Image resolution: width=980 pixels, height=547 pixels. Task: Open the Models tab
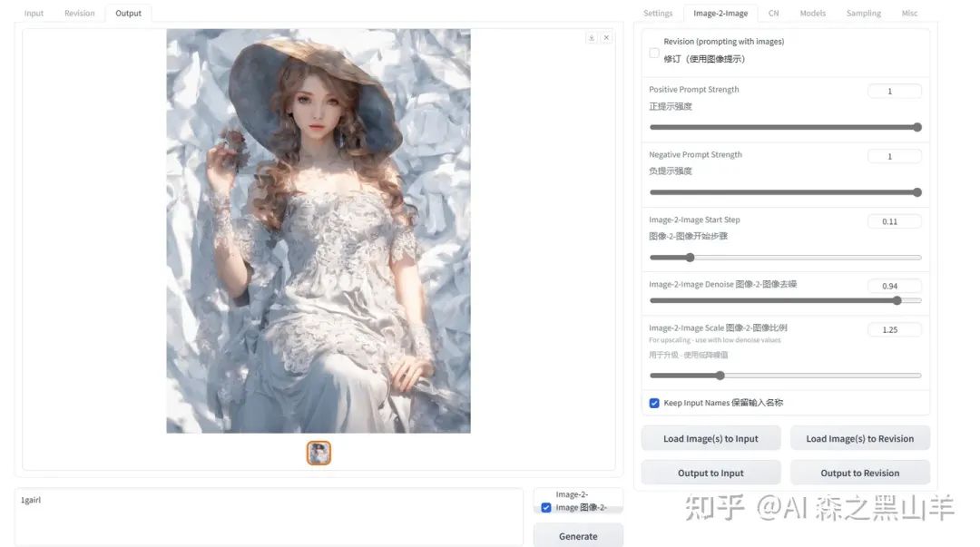(x=812, y=13)
